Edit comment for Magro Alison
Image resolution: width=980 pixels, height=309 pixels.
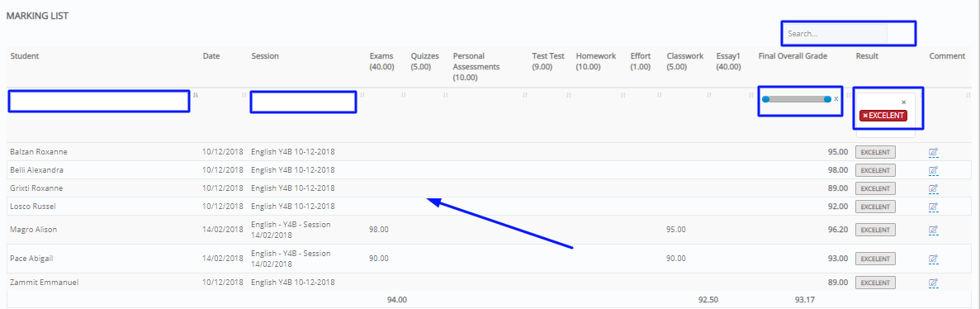[933, 231]
